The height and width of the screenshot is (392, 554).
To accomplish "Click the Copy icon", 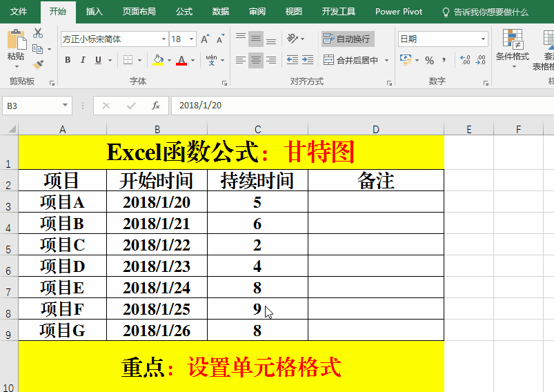I will tap(37, 49).
